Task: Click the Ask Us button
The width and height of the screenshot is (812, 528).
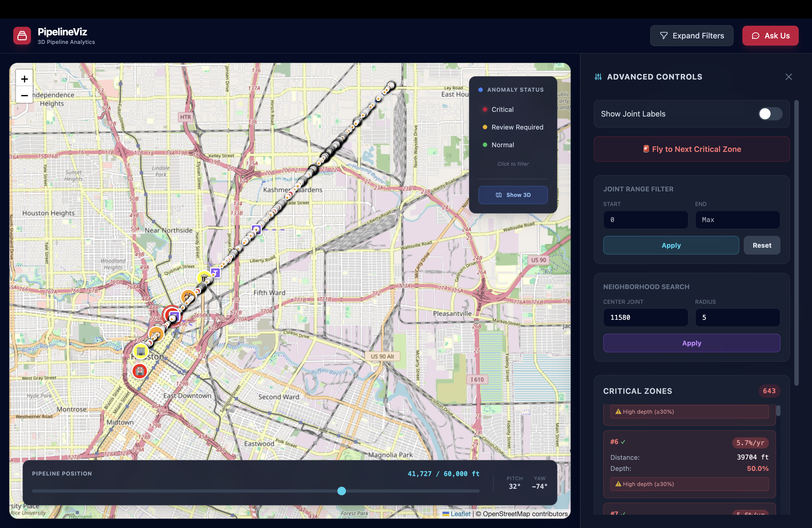Action: coord(770,35)
